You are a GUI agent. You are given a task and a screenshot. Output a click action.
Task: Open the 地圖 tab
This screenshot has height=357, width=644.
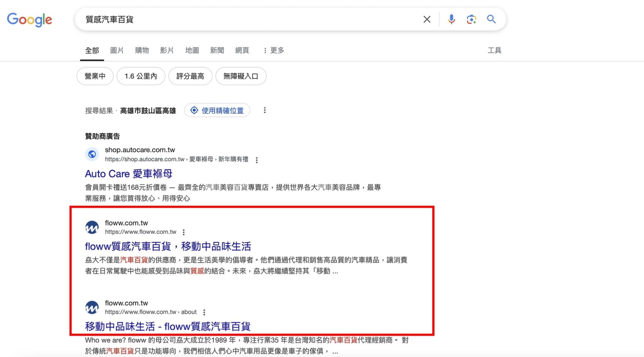coord(192,50)
